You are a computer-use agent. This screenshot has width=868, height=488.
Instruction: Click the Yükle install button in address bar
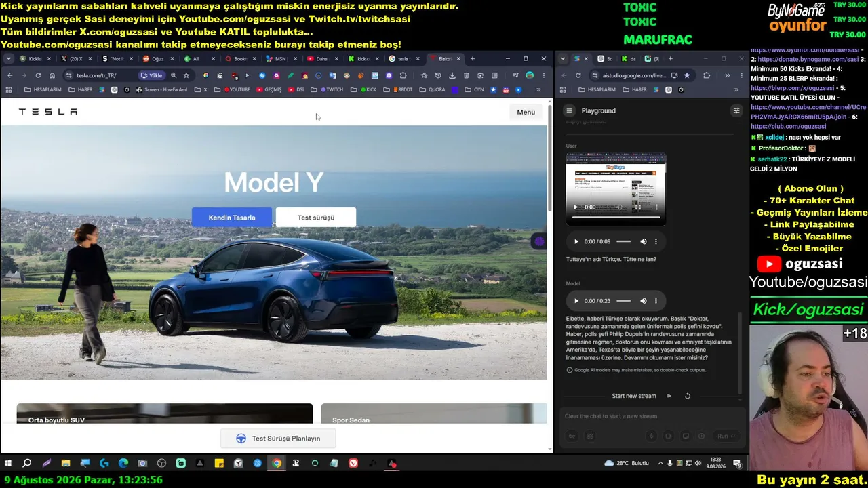click(152, 75)
